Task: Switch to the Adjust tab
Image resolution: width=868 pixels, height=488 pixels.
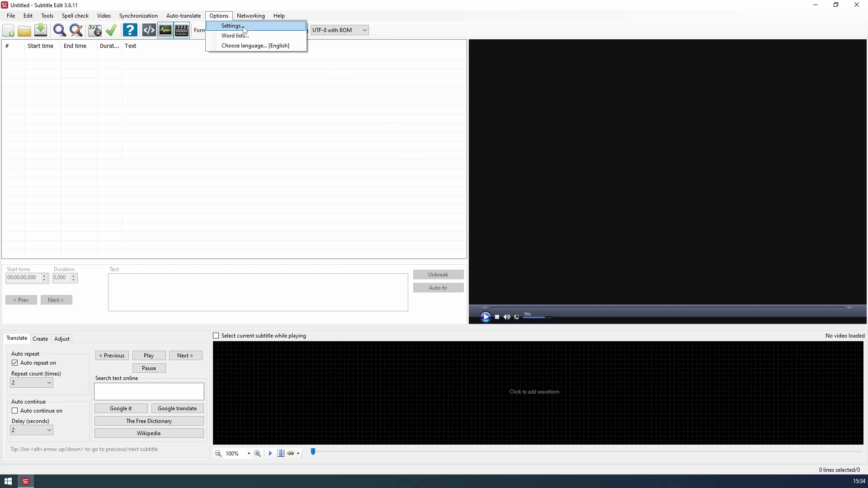Action: (62, 339)
